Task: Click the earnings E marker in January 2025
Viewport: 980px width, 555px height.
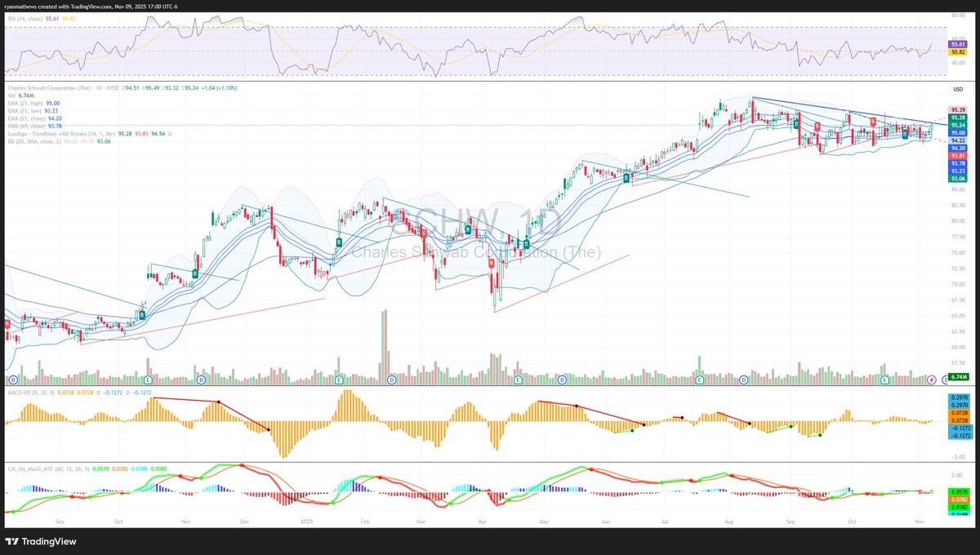Action: tap(339, 380)
